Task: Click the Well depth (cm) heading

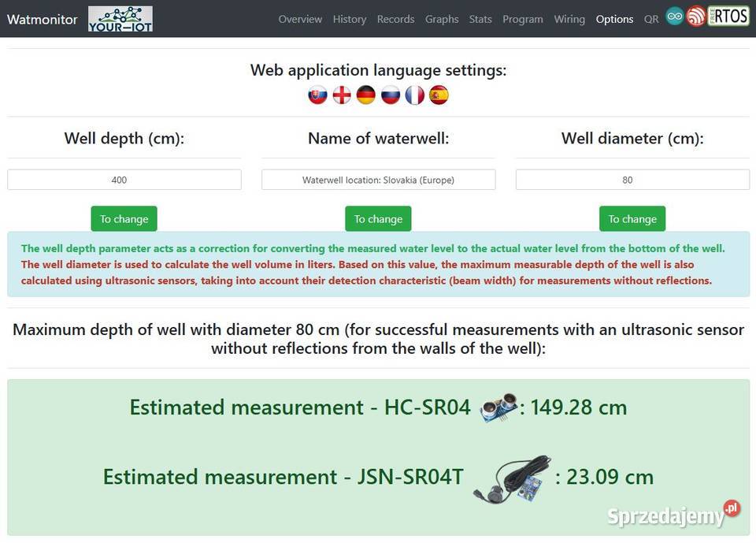Action: point(124,139)
